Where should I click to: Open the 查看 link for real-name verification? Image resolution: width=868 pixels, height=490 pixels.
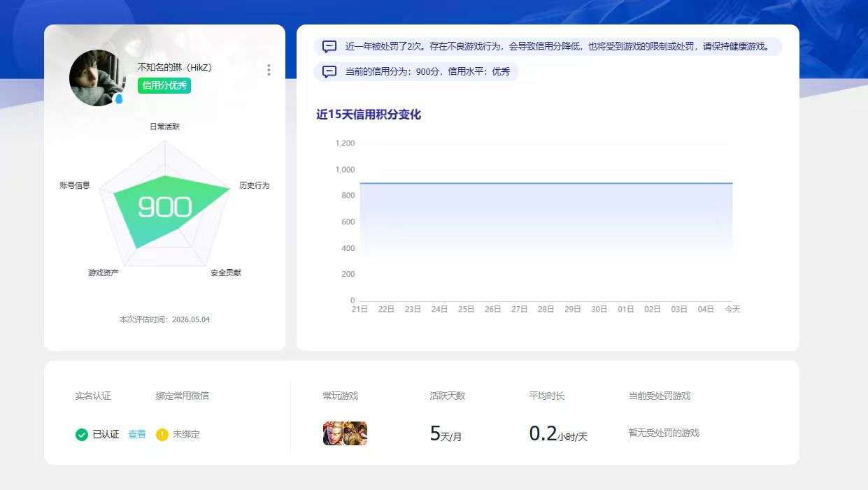tap(137, 434)
